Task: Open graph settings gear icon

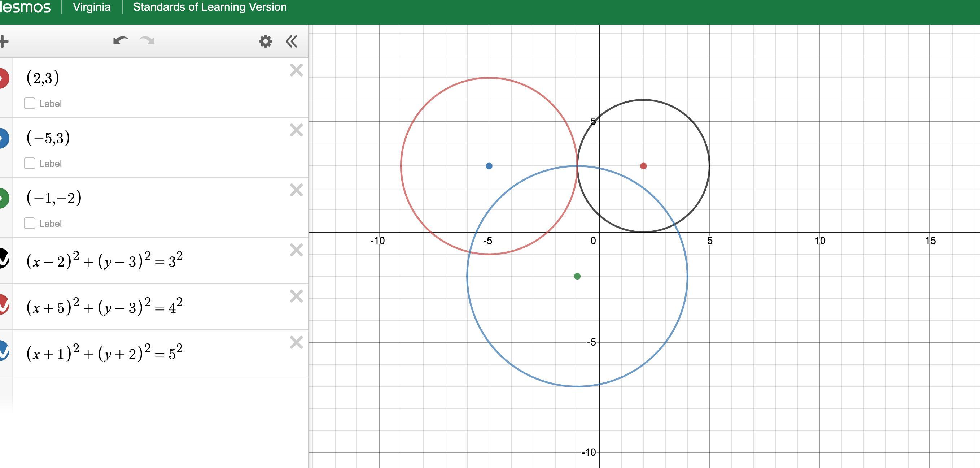Action: coord(265,41)
